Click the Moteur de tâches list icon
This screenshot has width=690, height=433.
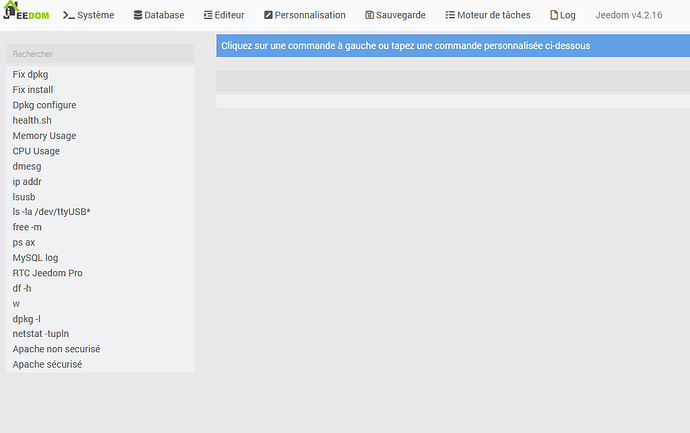pos(450,15)
